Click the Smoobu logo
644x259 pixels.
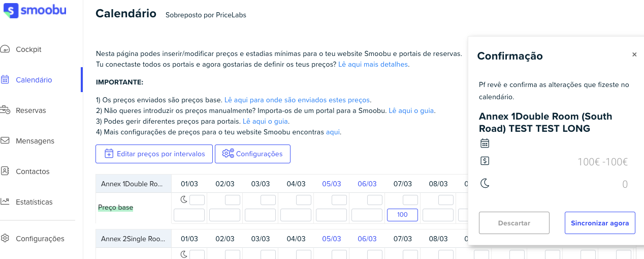(x=35, y=10)
